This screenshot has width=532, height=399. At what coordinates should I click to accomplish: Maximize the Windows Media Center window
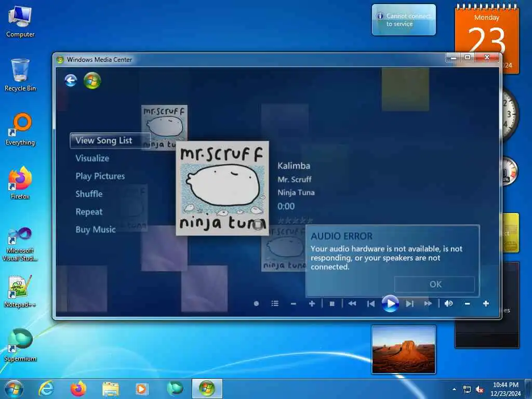click(x=468, y=58)
